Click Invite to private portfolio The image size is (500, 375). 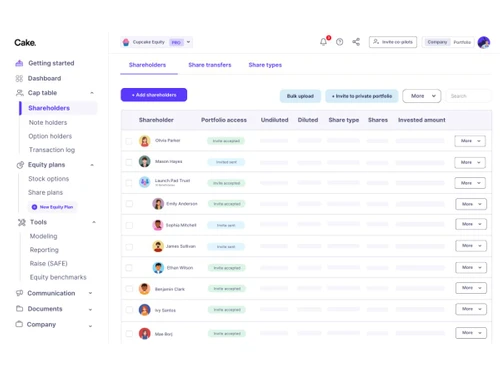tap(362, 96)
